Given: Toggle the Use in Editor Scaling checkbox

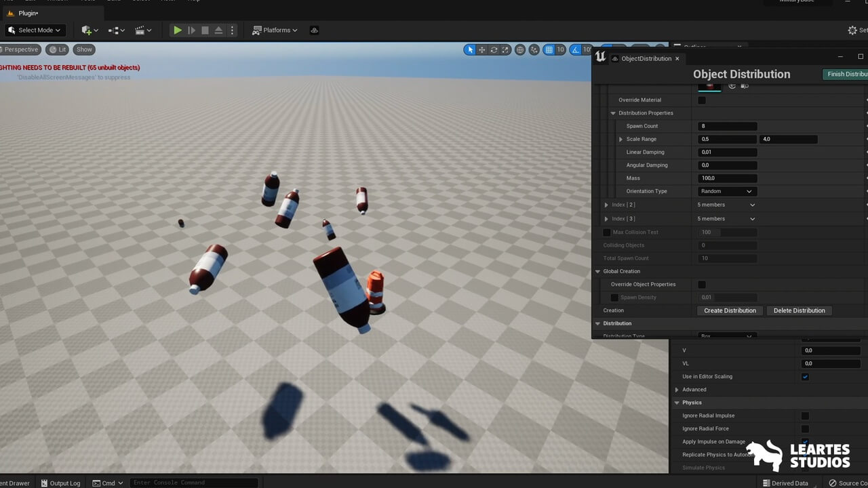Looking at the screenshot, I should click(x=805, y=377).
